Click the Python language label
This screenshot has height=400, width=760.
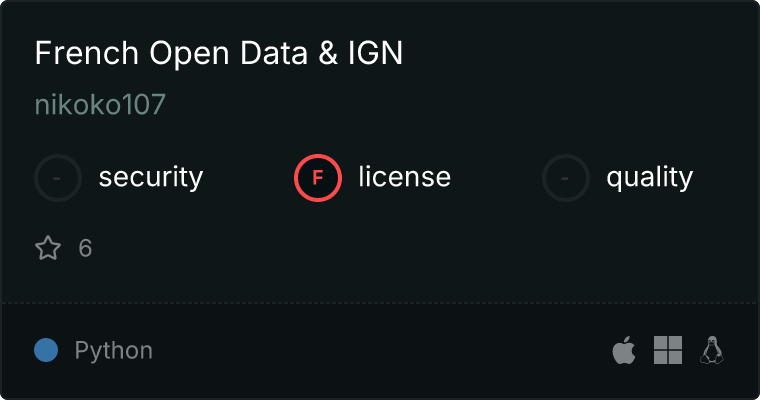click(x=114, y=351)
